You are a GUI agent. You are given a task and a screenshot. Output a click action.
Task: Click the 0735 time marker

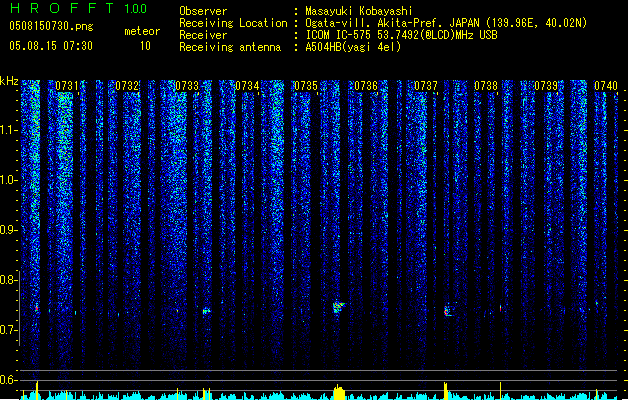click(x=306, y=86)
